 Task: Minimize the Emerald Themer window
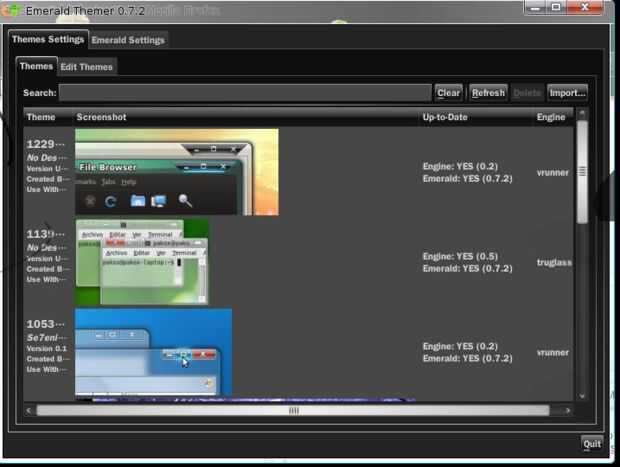tap(535, 8)
